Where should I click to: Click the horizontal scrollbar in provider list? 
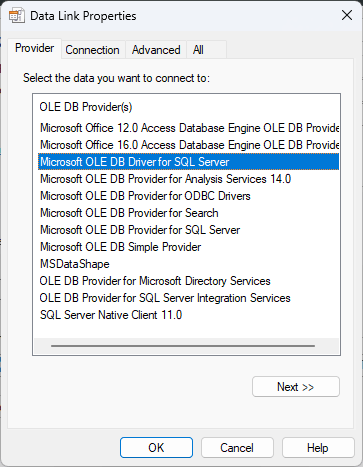click(x=183, y=346)
